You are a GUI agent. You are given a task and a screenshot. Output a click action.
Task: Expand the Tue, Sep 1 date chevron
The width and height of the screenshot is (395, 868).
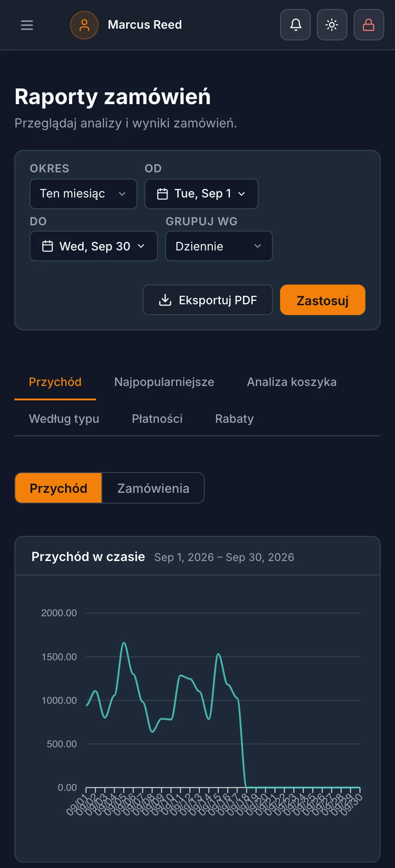[x=241, y=194]
